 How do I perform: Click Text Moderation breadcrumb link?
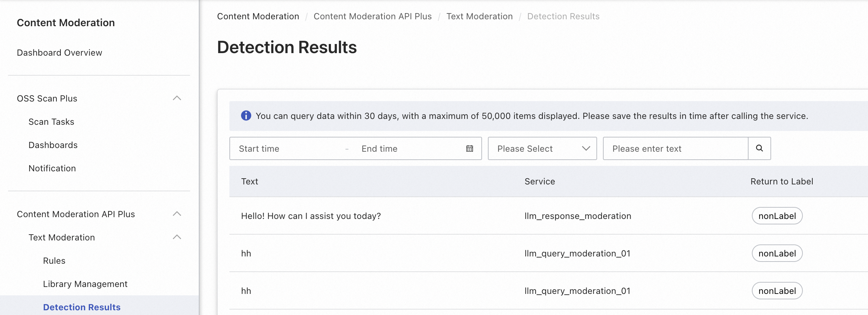pyautogui.click(x=480, y=16)
